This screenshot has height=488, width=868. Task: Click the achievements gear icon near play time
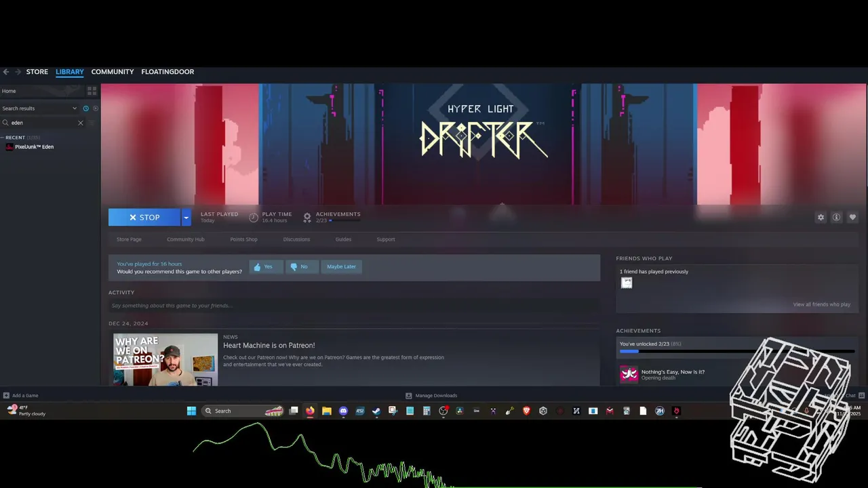pos(307,218)
